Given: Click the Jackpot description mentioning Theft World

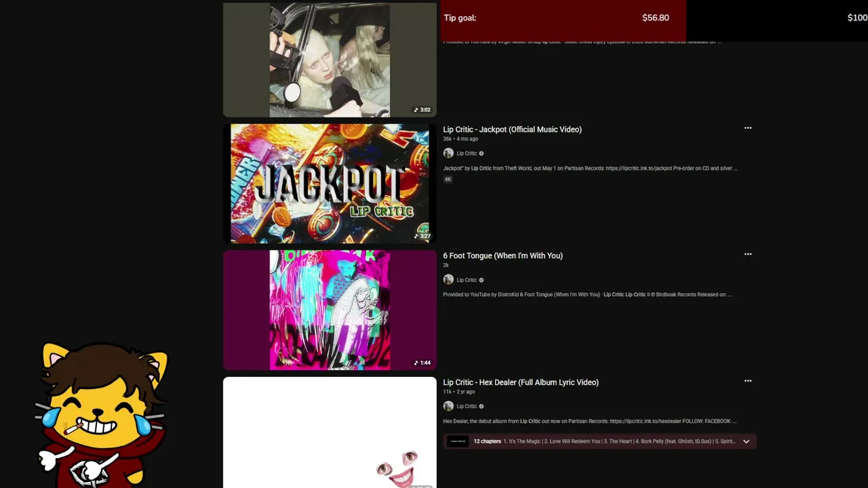Looking at the screenshot, I should pos(590,168).
